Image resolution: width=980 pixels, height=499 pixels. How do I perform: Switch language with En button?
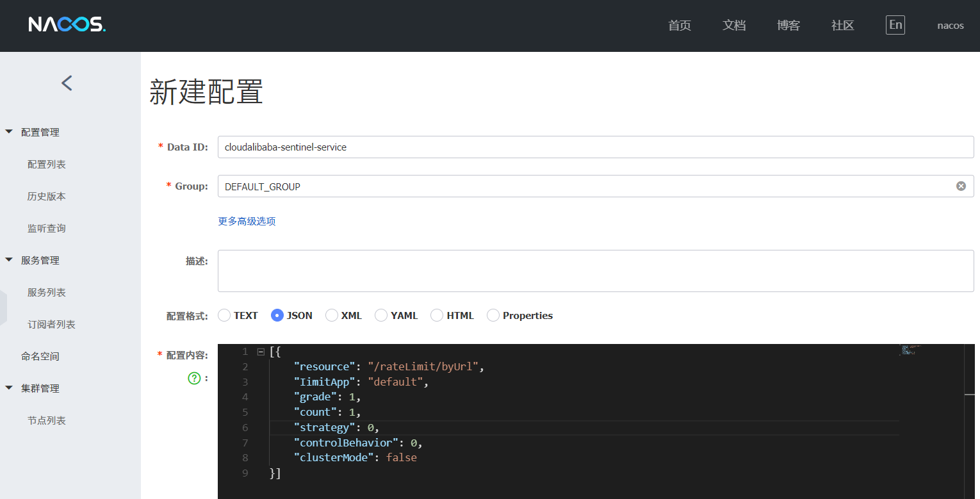(x=895, y=25)
